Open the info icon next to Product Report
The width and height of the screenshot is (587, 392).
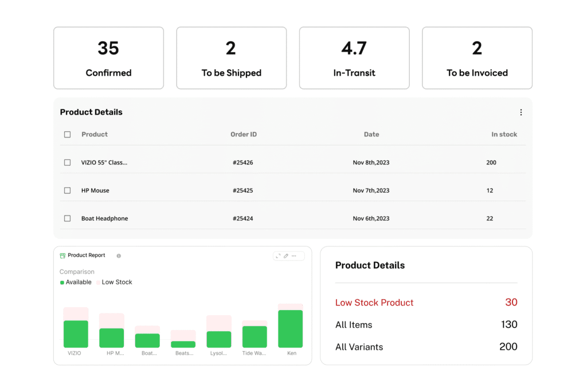pyautogui.click(x=119, y=255)
